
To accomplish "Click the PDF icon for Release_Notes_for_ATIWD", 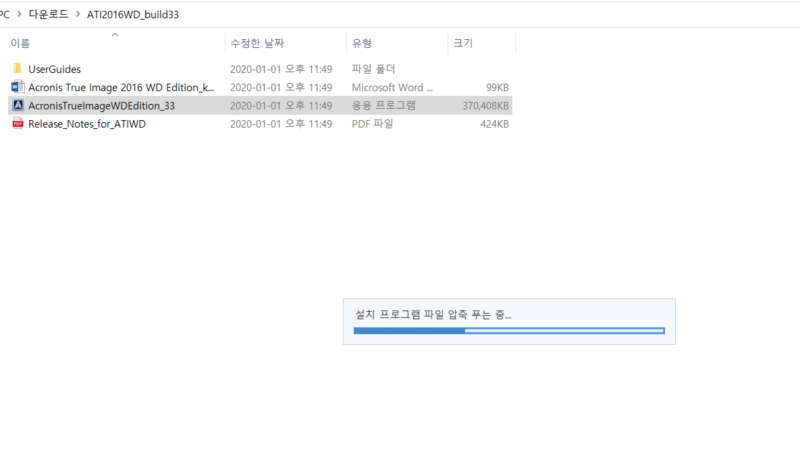I will (18, 123).
